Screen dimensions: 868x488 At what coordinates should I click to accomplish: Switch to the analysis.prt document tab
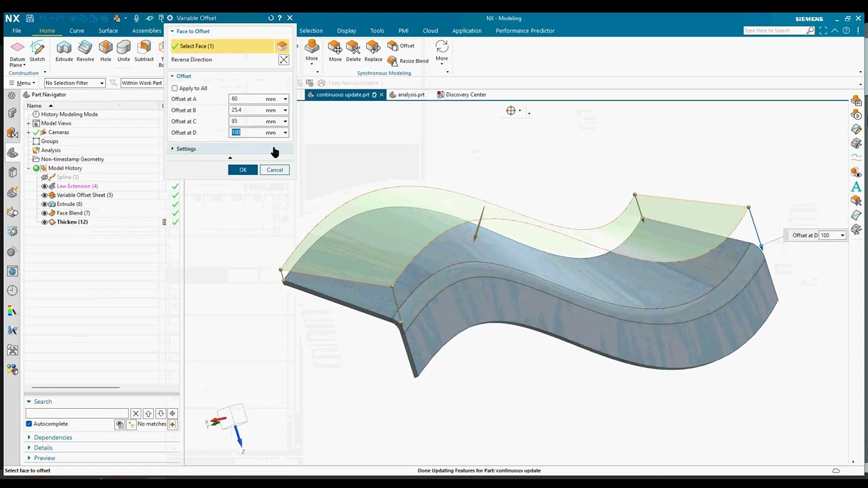[x=407, y=95]
